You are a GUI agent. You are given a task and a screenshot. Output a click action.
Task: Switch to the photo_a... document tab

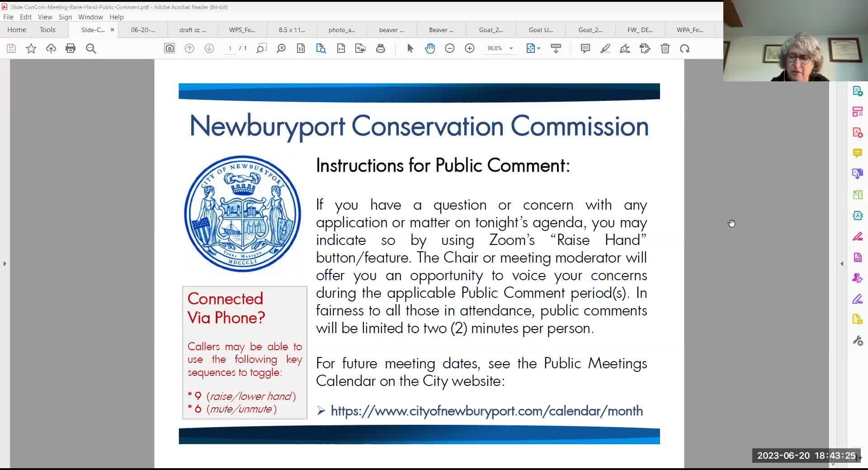click(342, 30)
